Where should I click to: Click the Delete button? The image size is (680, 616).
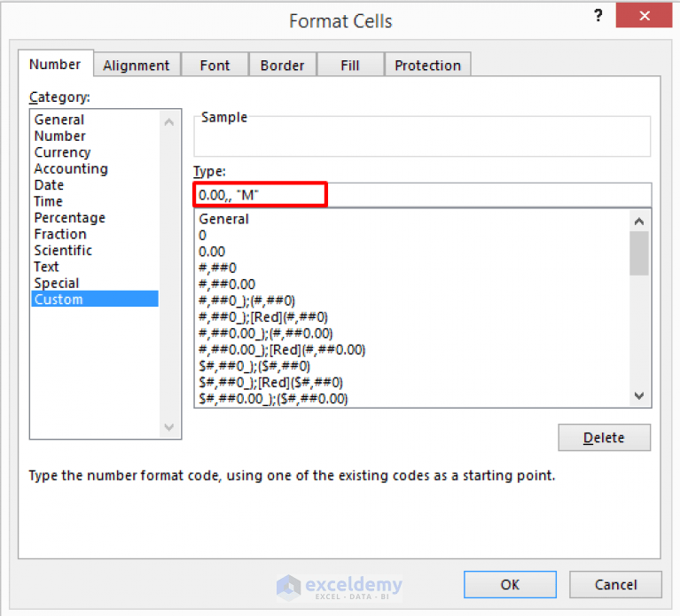pos(604,437)
